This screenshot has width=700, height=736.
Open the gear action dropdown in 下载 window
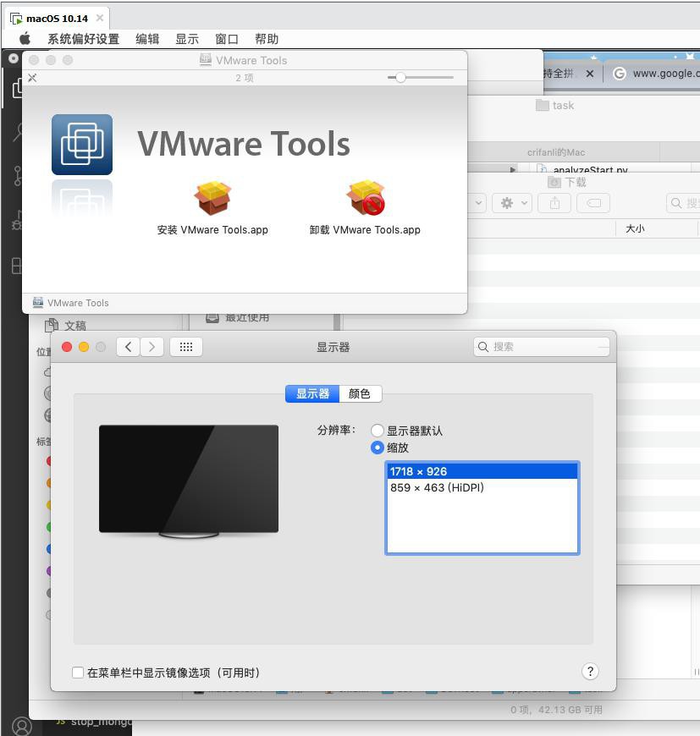[512, 203]
